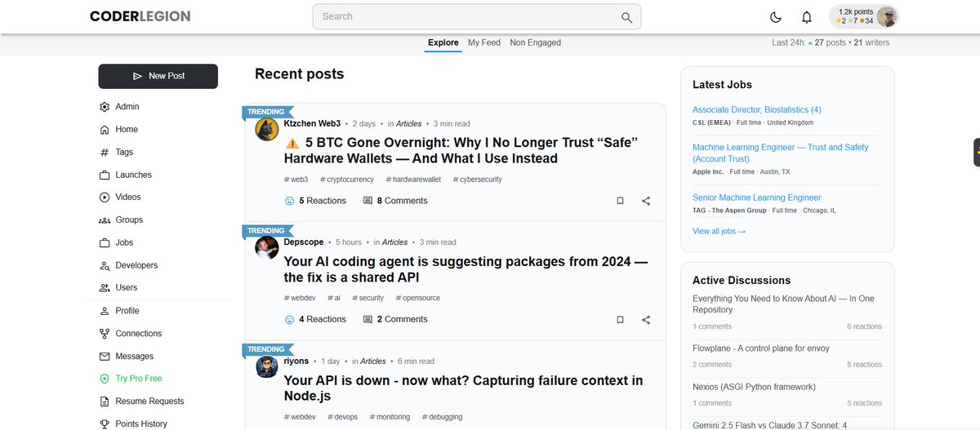Click the Try Pro Free shield icon
This screenshot has height=430, width=980.
coord(105,379)
